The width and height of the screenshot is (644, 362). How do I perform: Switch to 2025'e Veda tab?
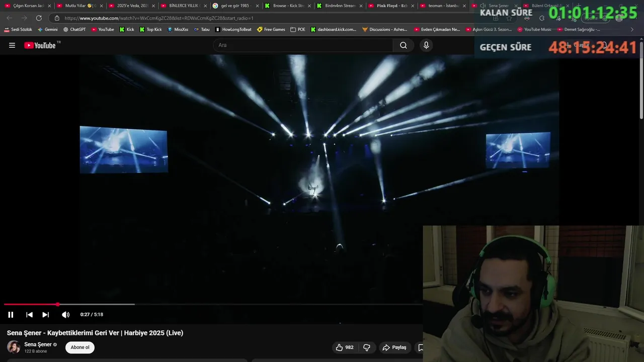click(x=131, y=6)
